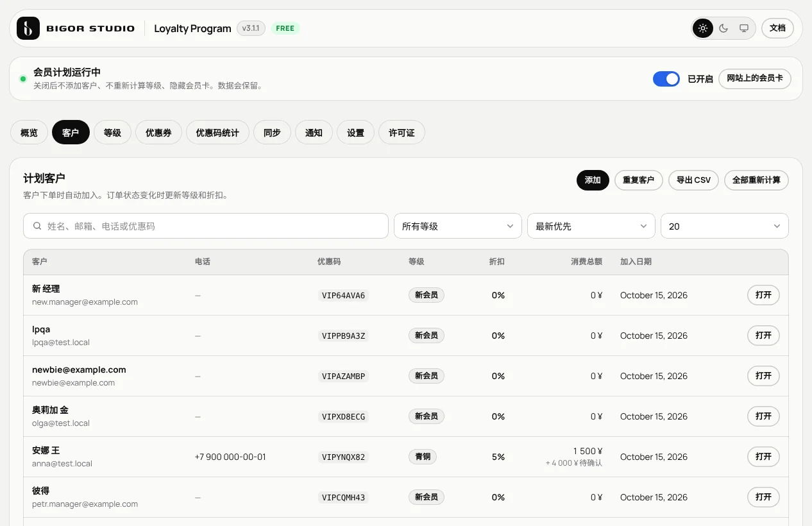The image size is (812, 526).
Task: Click 打开 for olga@test.local row
Action: [x=763, y=416]
